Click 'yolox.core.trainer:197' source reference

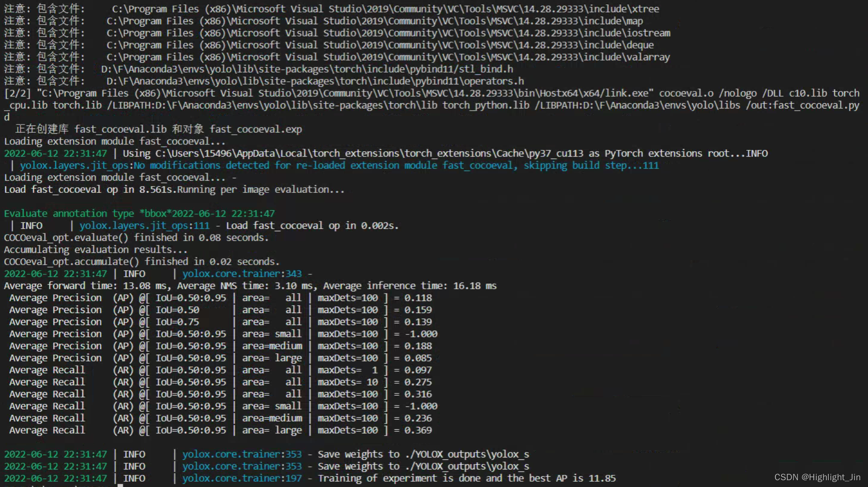click(242, 478)
